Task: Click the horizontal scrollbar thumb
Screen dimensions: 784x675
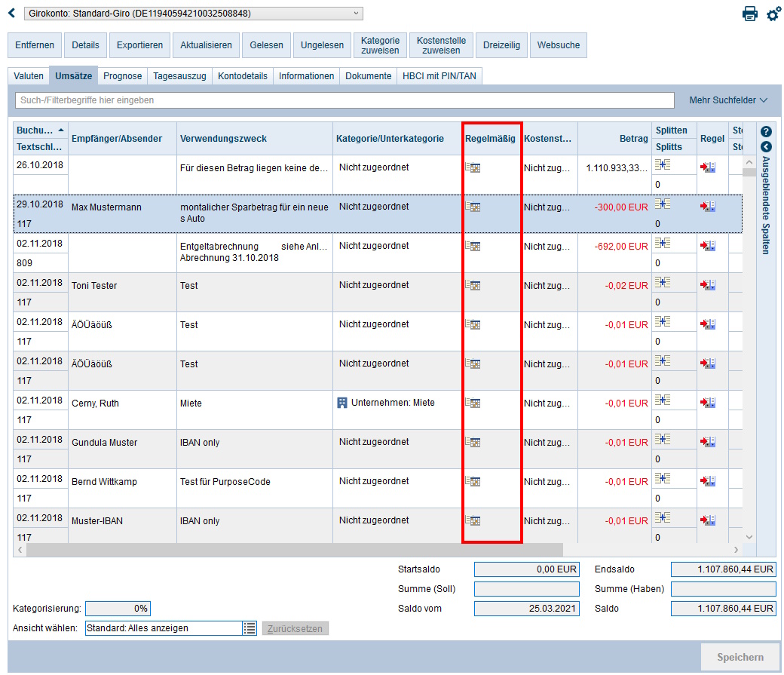Action: [295, 550]
